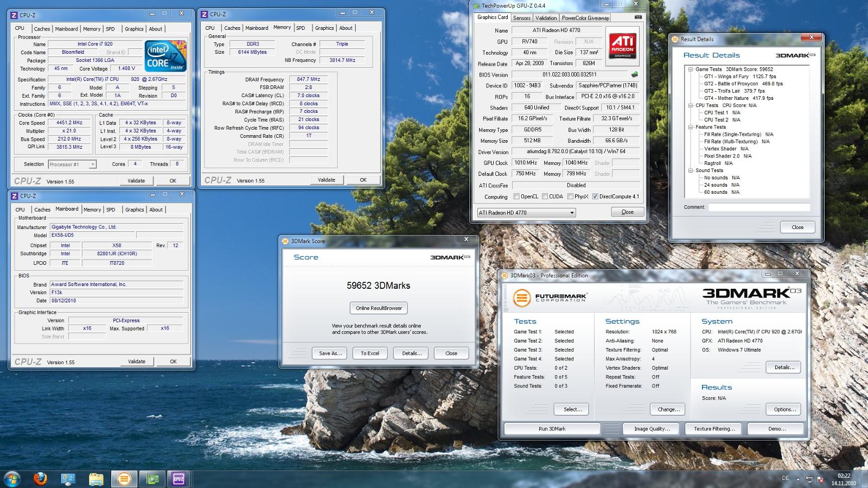This screenshot has width=868, height=488.
Task: Click the Online ResultBrowser button
Action: 379,308
